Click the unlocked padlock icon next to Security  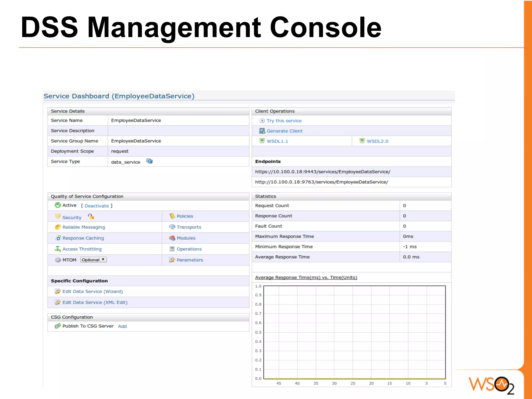pos(91,216)
